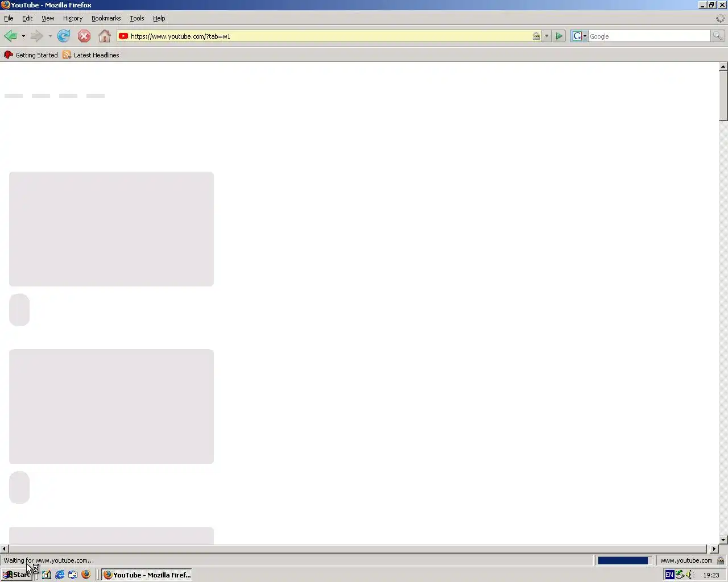Go back using the green Back arrow
This screenshot has height=582, width=728.
[11, 36]
